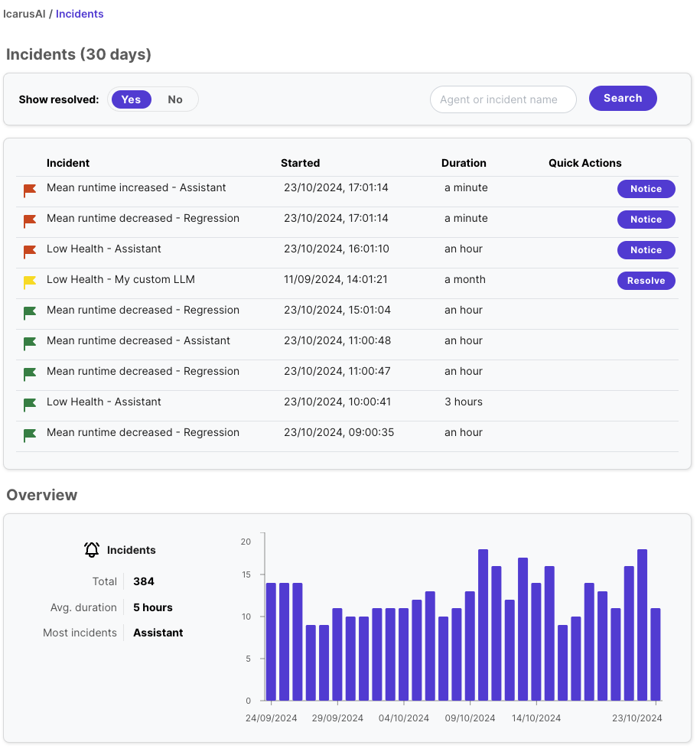700x755 pixels.
Task: Set Show resolved to Yes
Action: pos(132,99)
